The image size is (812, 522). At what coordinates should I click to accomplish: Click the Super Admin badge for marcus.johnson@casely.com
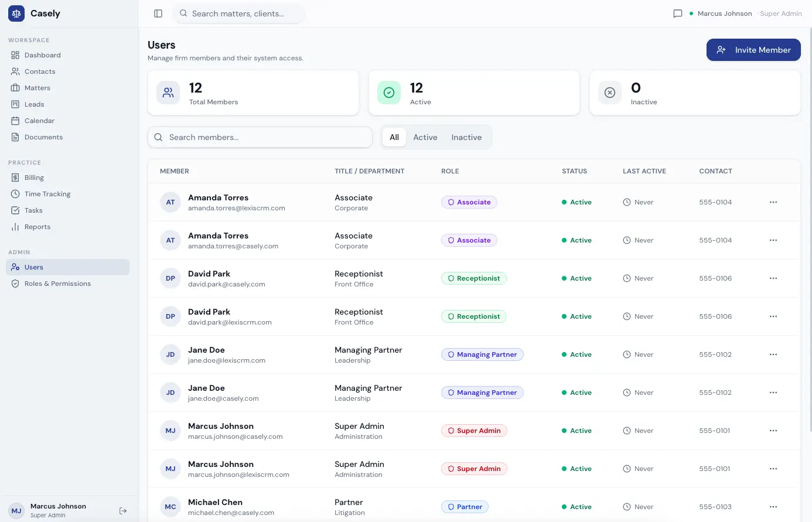tap(474, 431)
